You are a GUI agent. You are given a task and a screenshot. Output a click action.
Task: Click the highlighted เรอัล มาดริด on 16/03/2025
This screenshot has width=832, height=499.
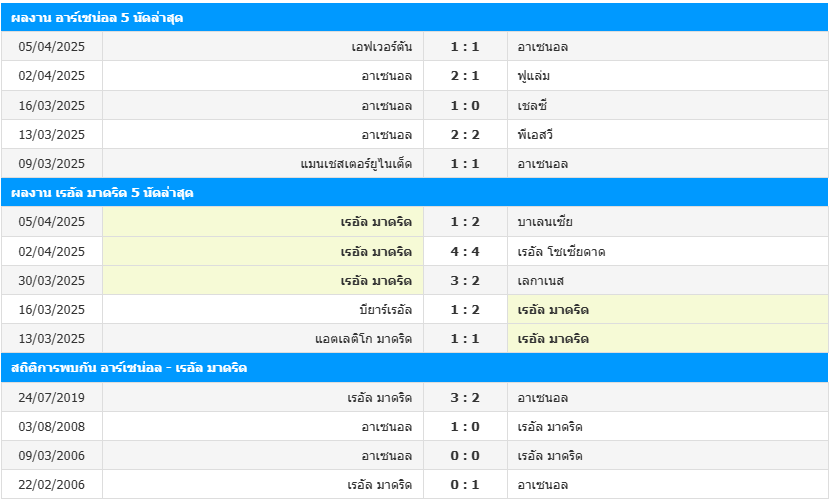pos(553,310)
